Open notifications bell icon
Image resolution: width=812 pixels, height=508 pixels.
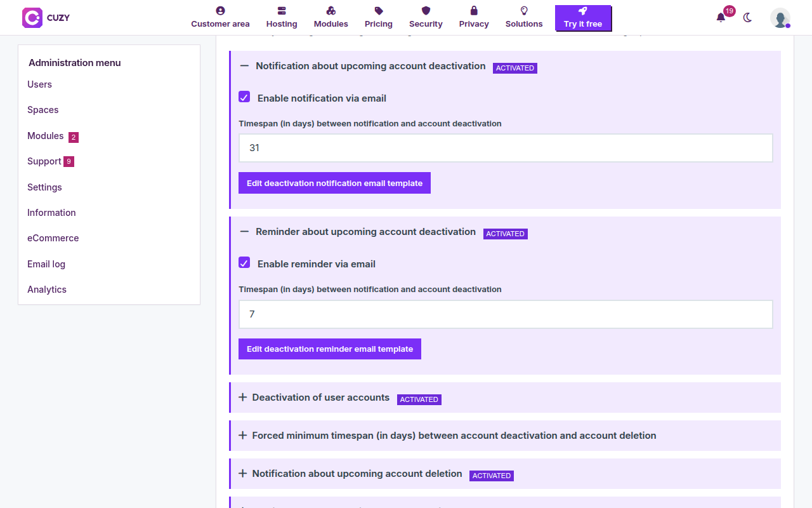tap(721, 18)
